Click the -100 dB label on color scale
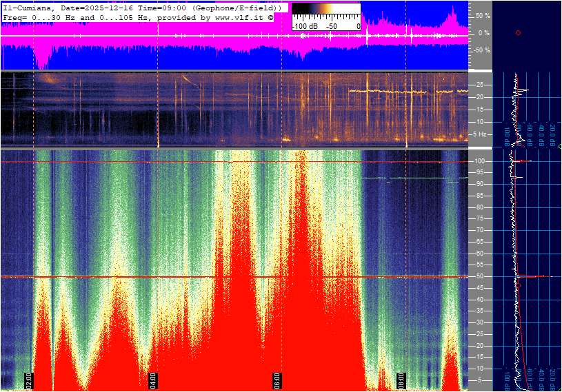 pyautogui.click(x=304, y=25)
